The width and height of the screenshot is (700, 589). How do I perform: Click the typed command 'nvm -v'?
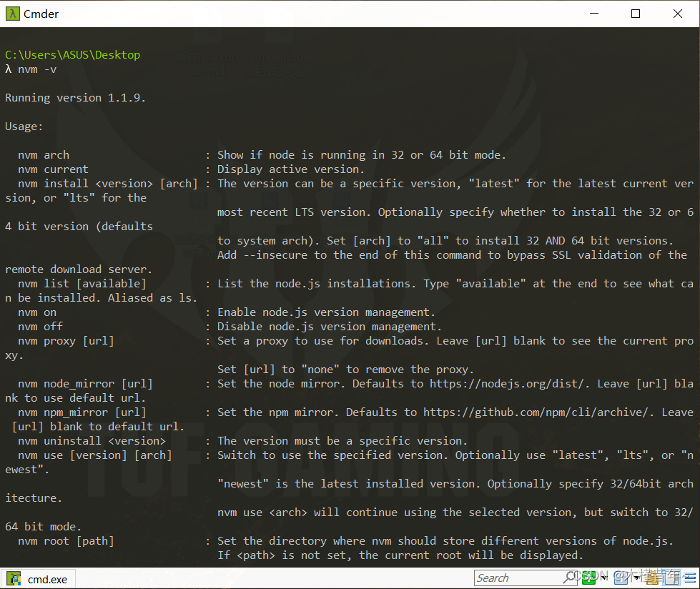(x=37, y=69)
